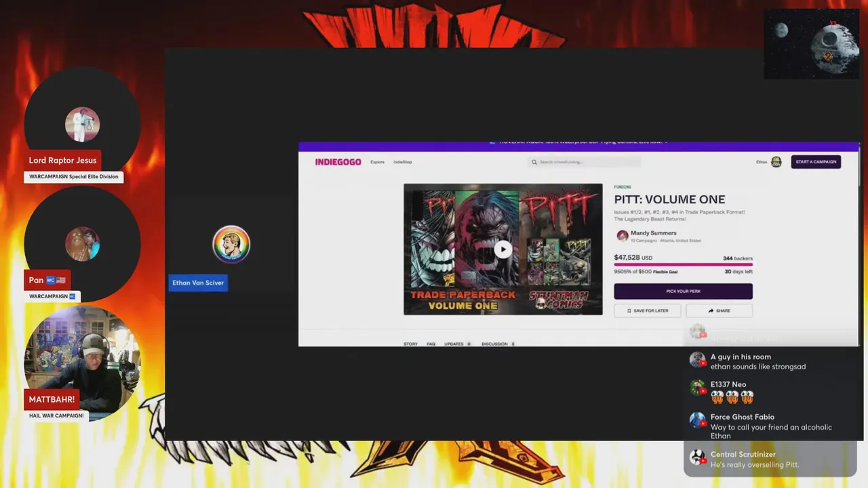Open the IndieShop link
868x488 pixels.
click(403, 162)
